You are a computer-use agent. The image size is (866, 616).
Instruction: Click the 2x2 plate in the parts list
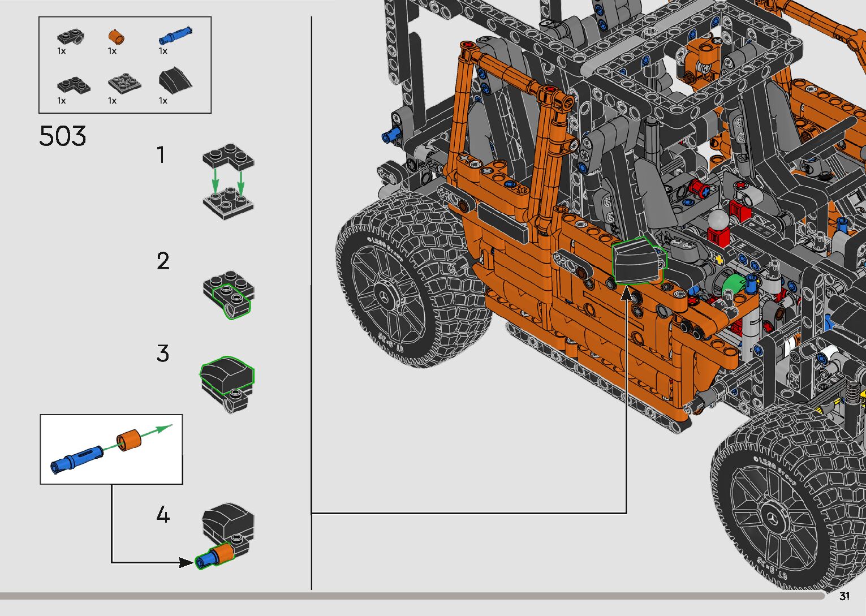(x=124, y=83)
